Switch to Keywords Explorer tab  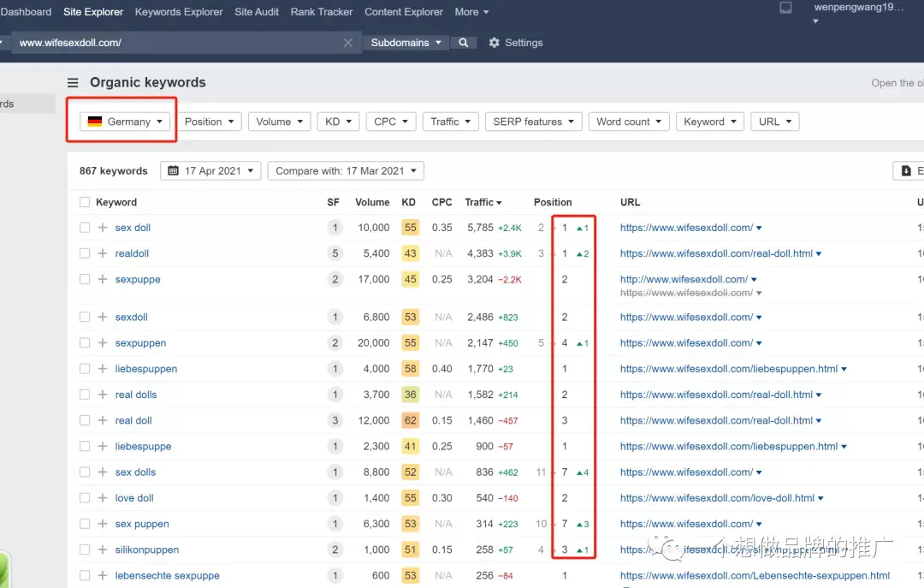(179, 12)
